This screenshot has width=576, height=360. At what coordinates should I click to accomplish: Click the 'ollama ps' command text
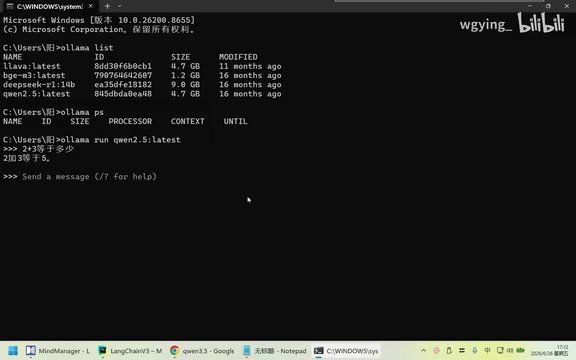pyautogui.click(x=82, y=112)
